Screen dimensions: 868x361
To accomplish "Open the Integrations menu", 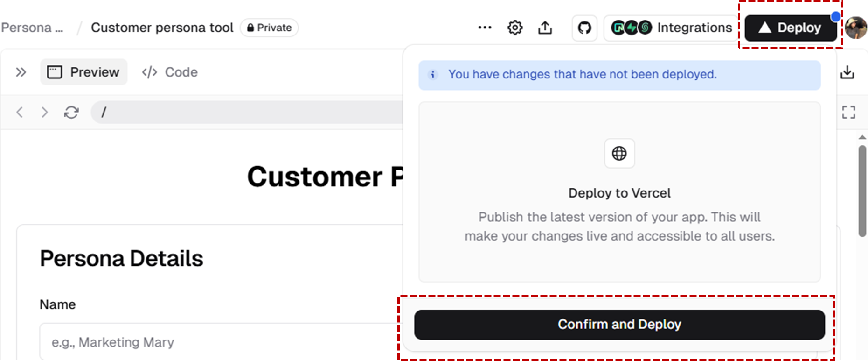I will coord(671,28).
